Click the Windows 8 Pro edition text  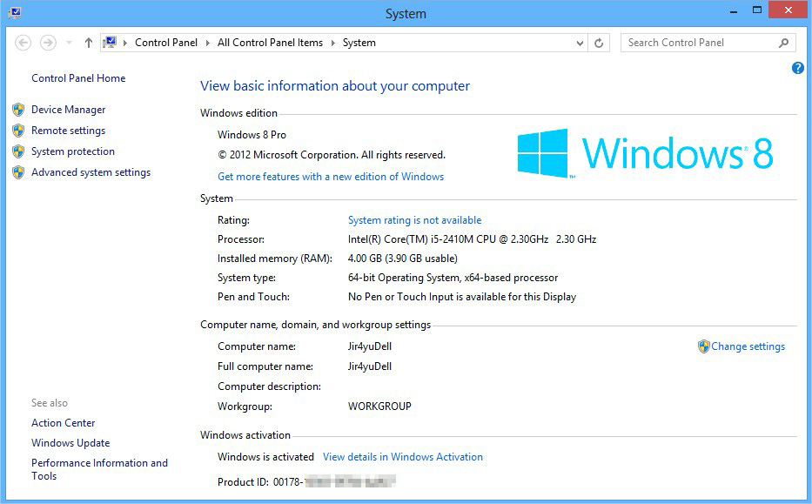(x=252, y=135)
